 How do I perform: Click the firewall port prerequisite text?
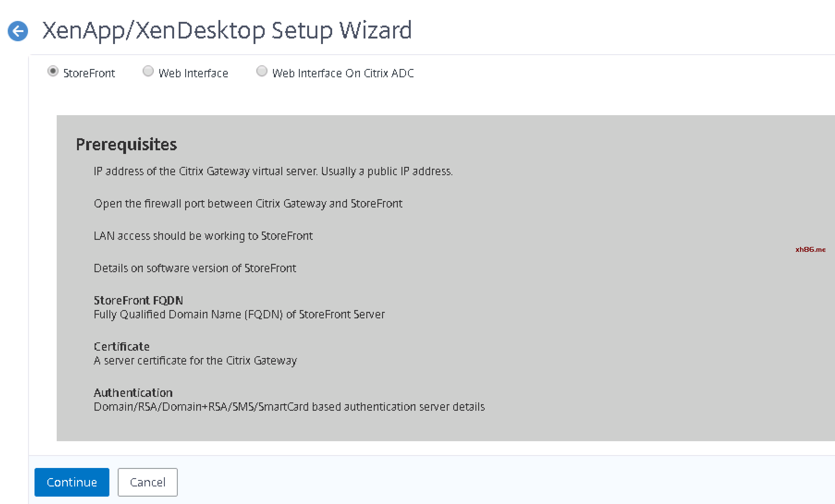pos(248,204)
